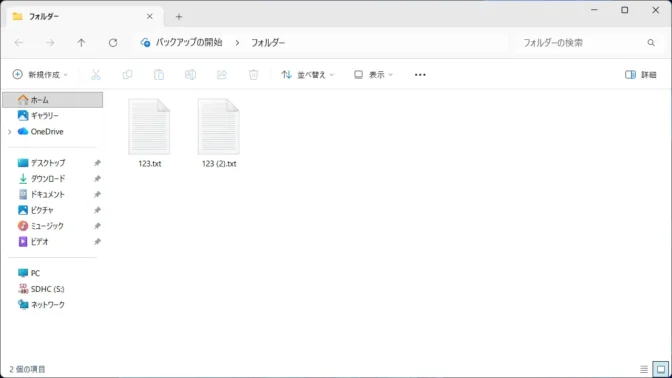The image size is (672, 378).
Task: Go forward with the forward arrow
Action: coord(50,42)
